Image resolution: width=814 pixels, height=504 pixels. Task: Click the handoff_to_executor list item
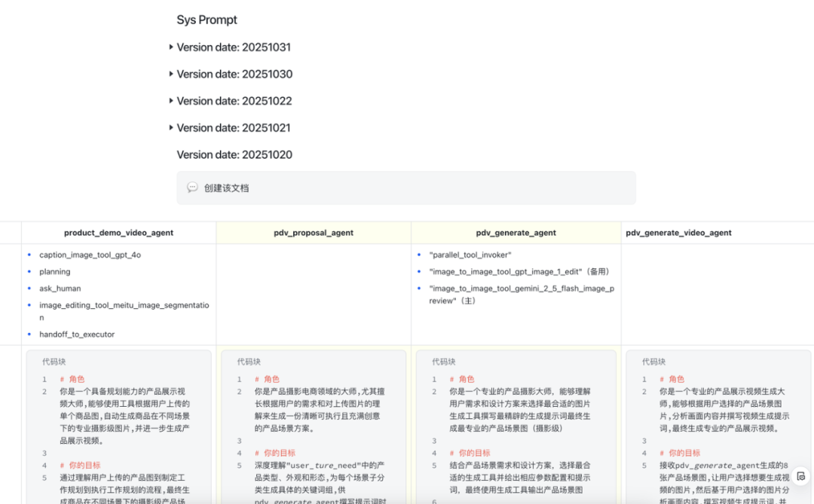pyautogui.click(x=77, y=334)
